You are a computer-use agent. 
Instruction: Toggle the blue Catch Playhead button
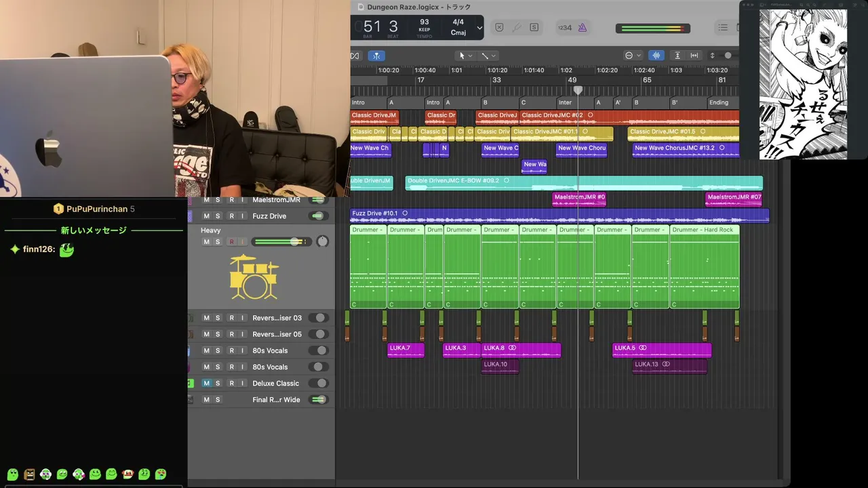click(x=375, y=56)
